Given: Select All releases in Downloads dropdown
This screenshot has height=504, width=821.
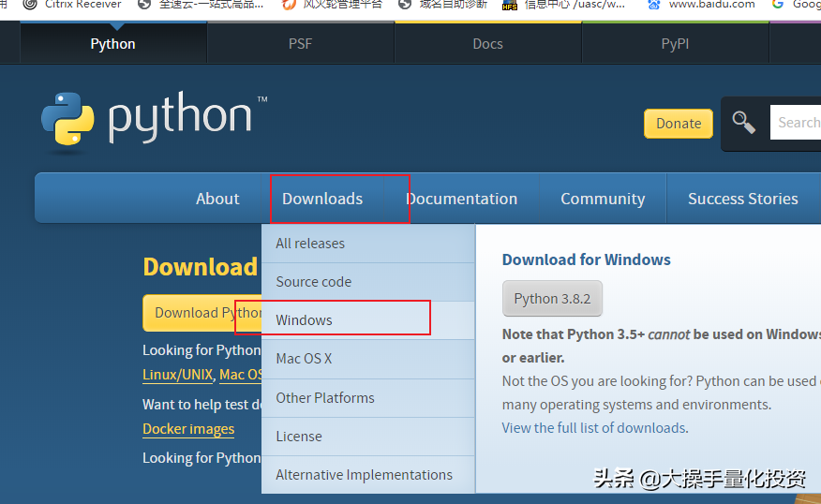Looking at the screenshot, I should pos(368,244).
